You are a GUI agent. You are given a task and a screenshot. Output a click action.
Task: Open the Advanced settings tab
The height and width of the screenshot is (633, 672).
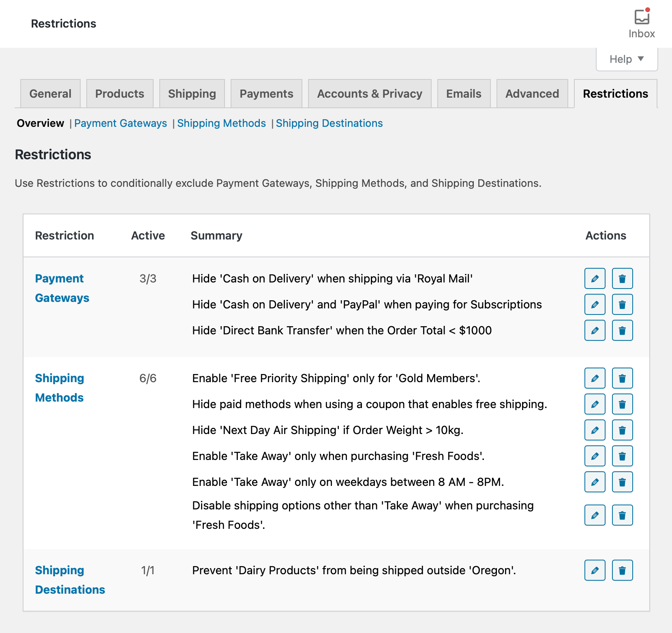coord(532,93)
